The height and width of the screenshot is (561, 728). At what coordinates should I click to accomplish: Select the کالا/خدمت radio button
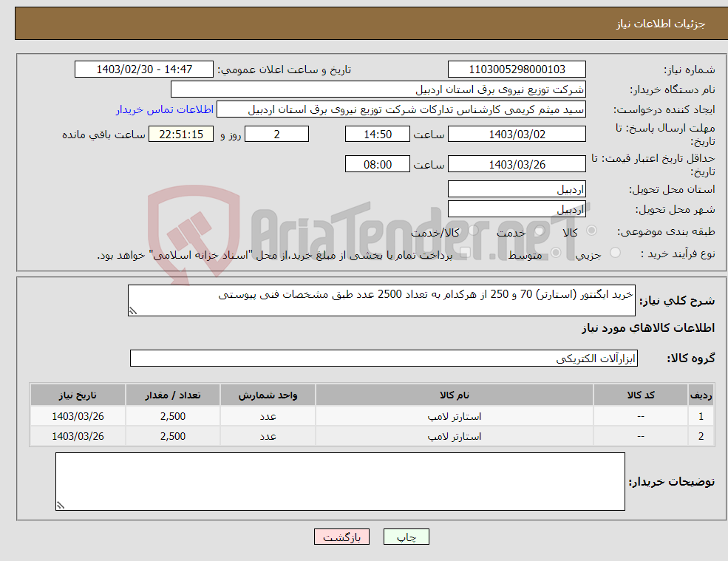(473, 231)
